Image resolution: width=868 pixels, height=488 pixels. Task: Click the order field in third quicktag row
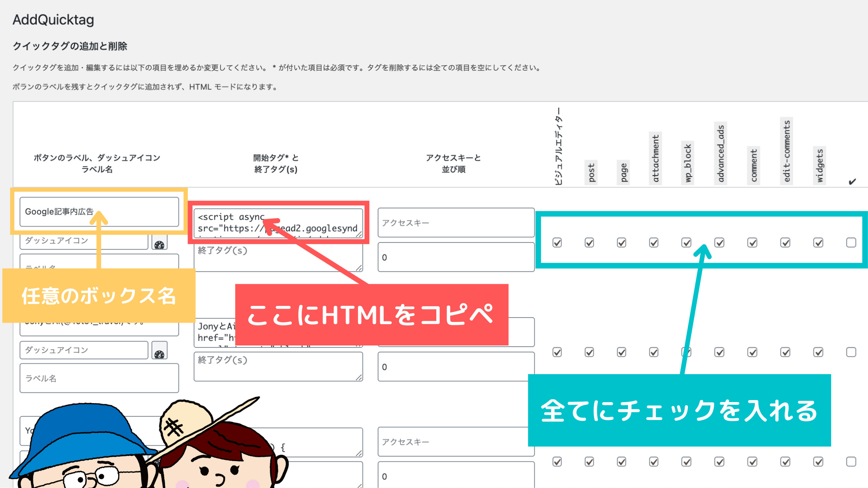(456, 476)
